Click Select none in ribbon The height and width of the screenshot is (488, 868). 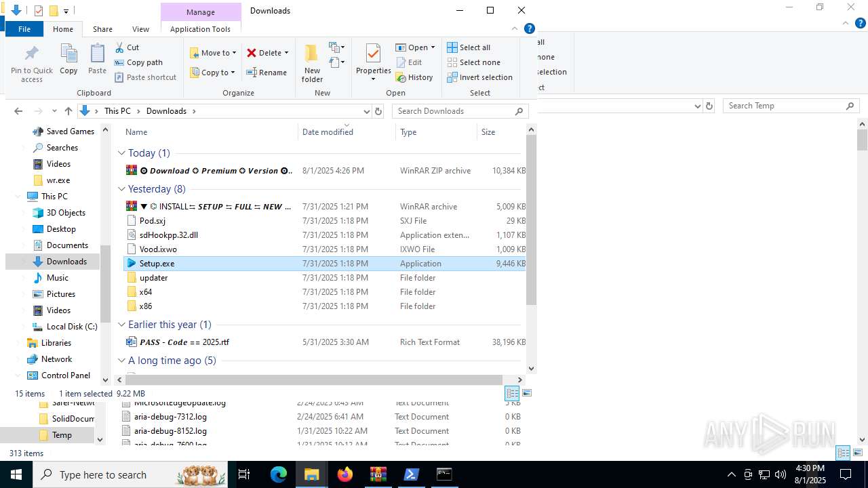point(473,62)
